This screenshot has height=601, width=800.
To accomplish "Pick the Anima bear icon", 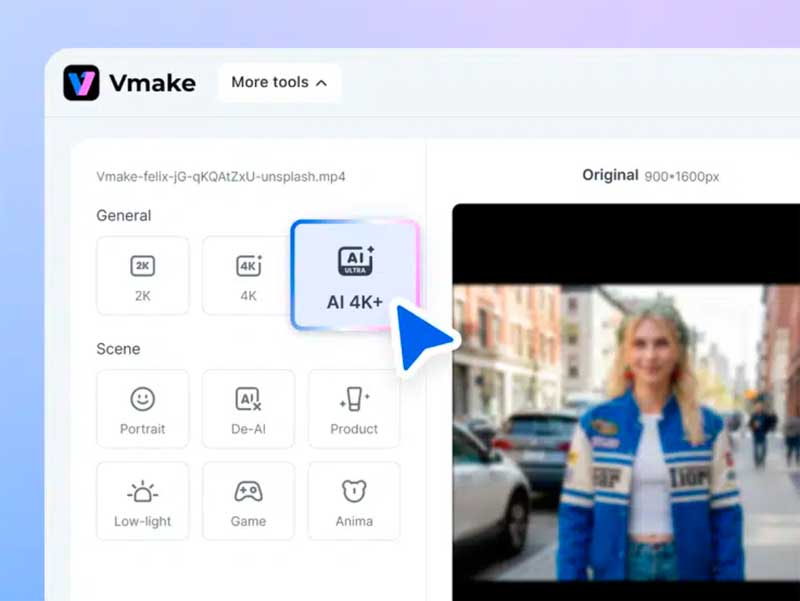I will pos(354,491).
